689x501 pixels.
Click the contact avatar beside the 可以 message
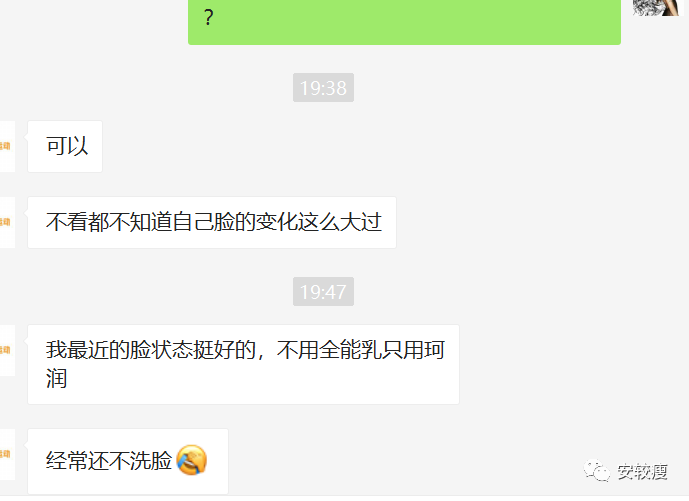pyautogui.click(x=7, y=146)
